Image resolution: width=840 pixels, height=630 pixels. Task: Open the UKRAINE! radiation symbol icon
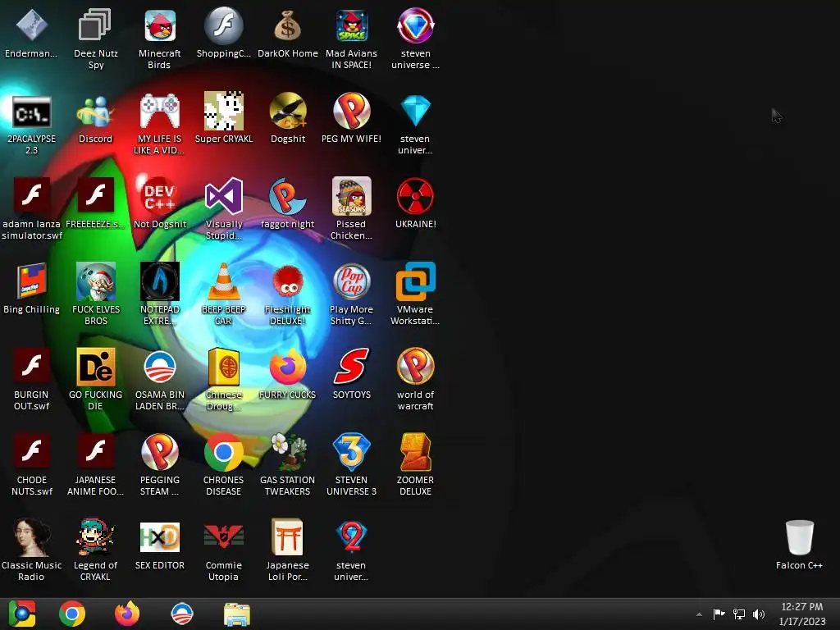coord(415,196)
